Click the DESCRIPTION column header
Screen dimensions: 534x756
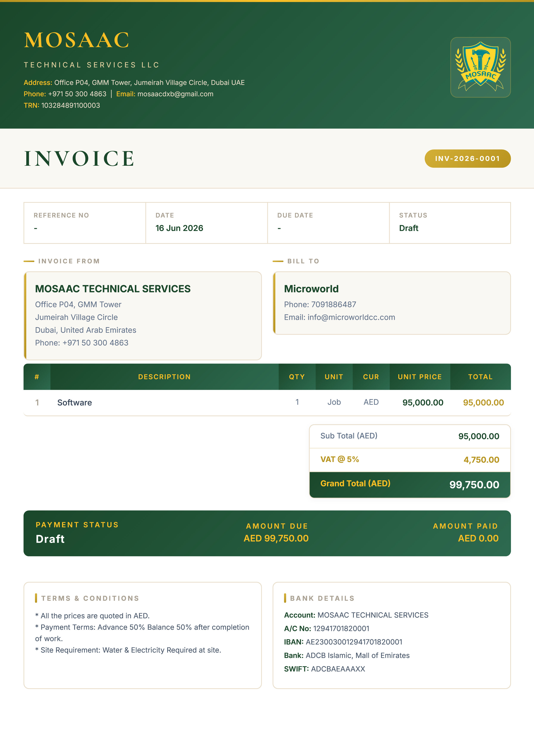pyautogui.click(x=165, y=377)
